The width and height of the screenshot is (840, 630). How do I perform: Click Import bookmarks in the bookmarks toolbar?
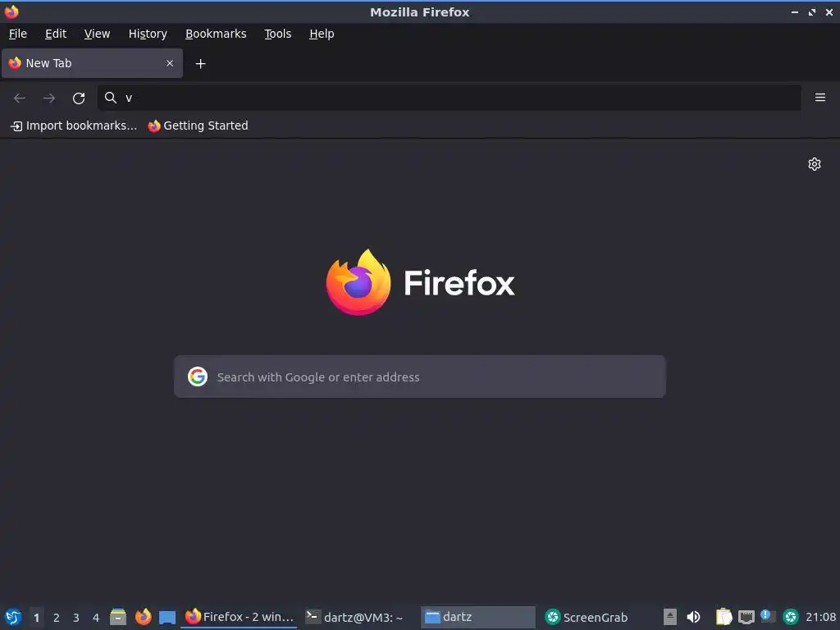click(74, 126)
